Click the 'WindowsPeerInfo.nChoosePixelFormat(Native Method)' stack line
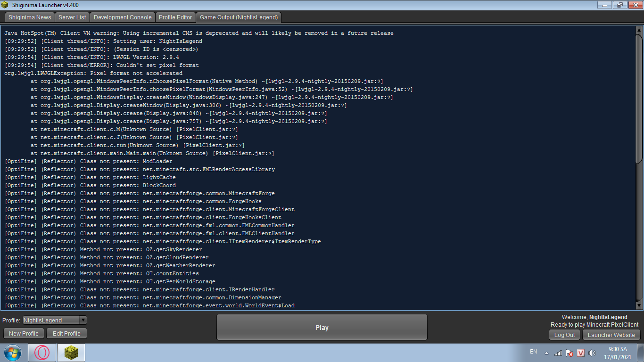 tap(207, 82)
